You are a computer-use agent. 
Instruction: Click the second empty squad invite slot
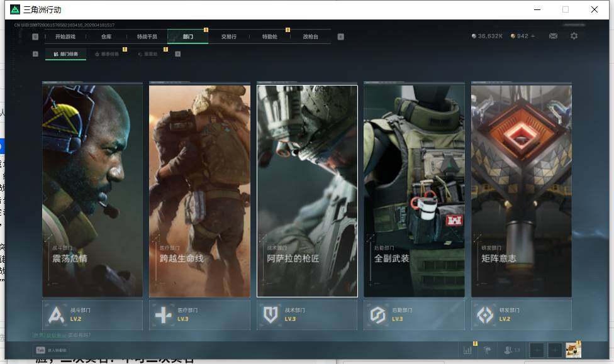tap(555, 350)
